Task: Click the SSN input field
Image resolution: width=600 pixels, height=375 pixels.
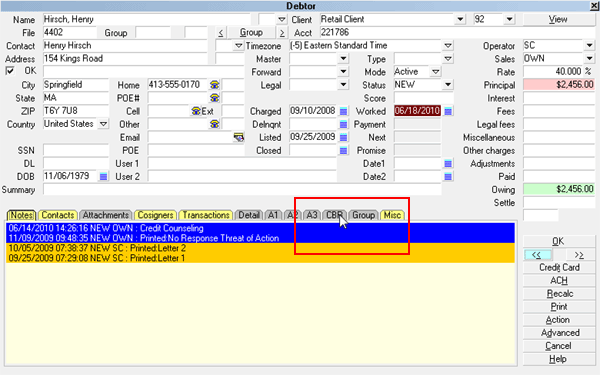Action: [x=76, y=150]
